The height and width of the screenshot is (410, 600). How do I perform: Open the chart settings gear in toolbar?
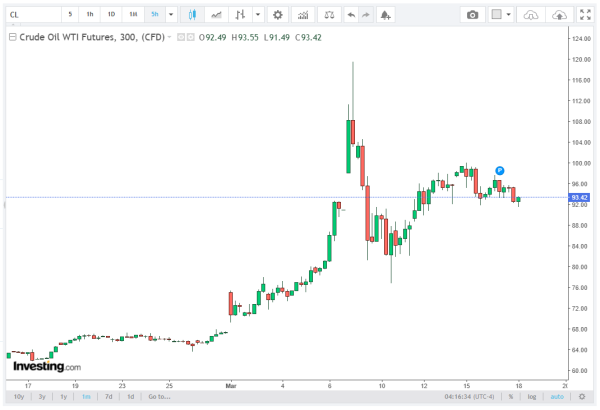pos(277,15)
